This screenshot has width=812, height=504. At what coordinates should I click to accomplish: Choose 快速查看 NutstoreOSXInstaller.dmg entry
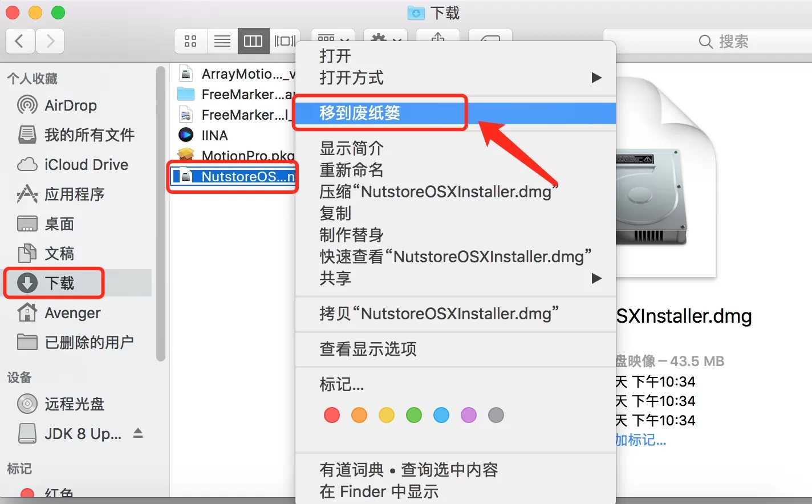point(456,257)
